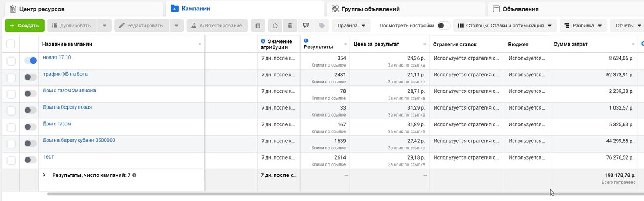
Task: Turn on the Тест campaign switch
Action: (31, 160)
